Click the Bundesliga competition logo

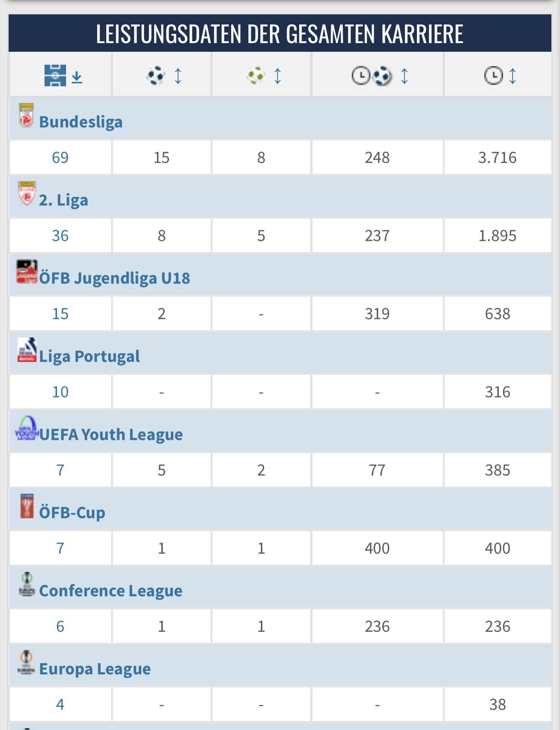(26, 115)
